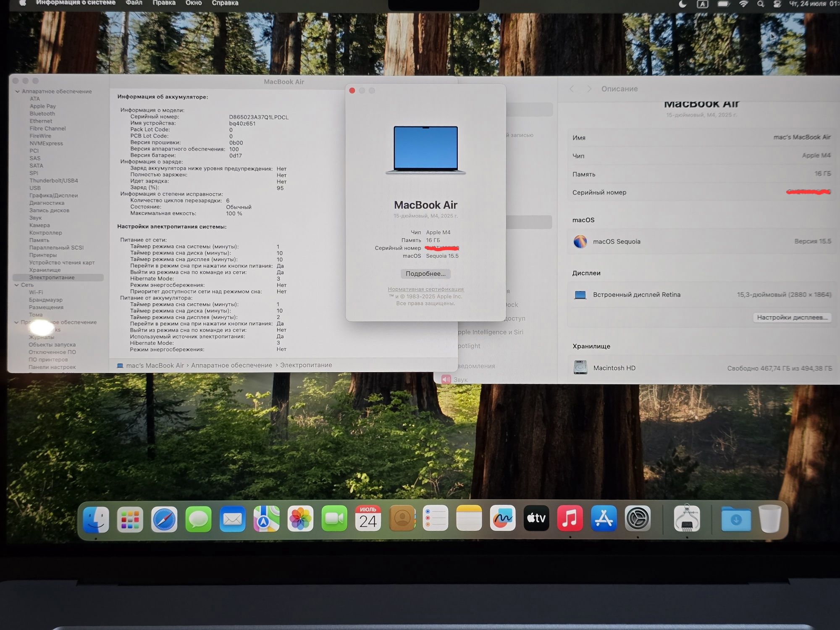Open Notes app in the Dock

(x=469, y=518)
